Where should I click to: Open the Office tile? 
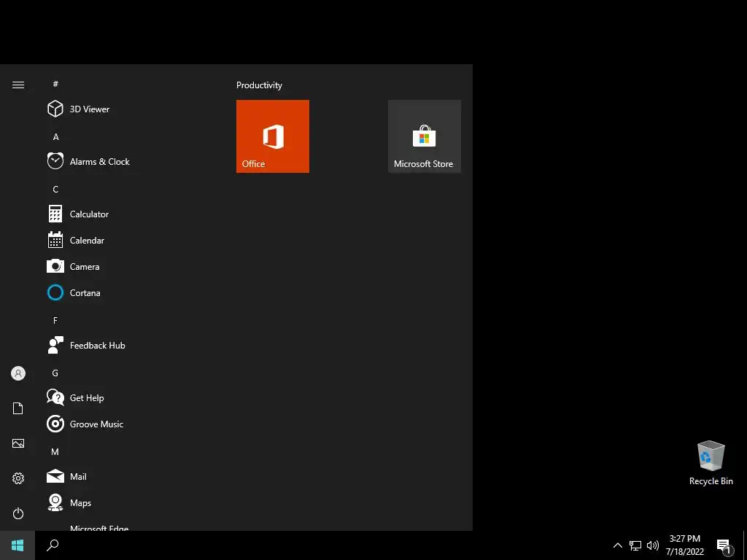[x=273, y=136]
